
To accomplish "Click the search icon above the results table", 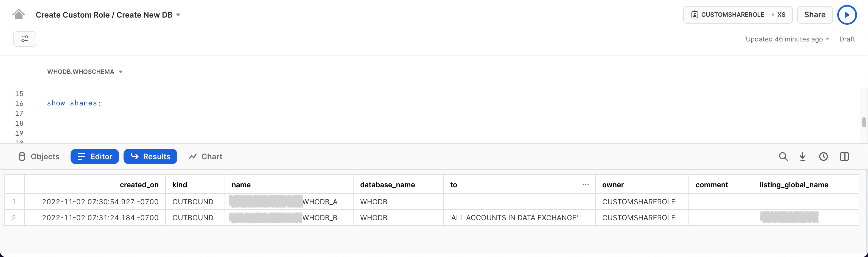I will (783, 156).
